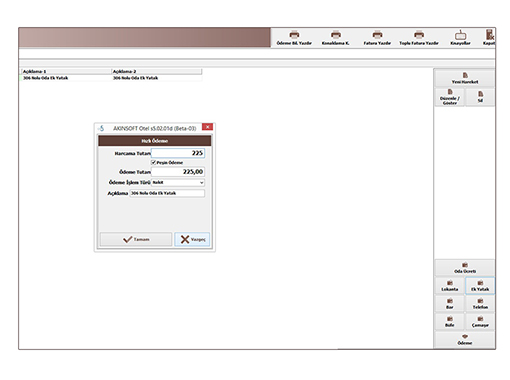Click the Harcama Tutarı amount field
Image resolution: width=510 pixels, height=380 pixels.
point(178,153)
